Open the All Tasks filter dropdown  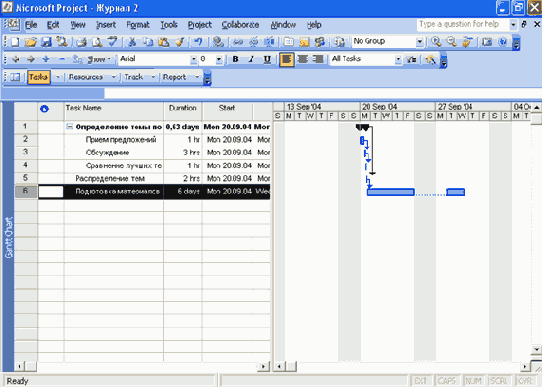tap(398, 59)
